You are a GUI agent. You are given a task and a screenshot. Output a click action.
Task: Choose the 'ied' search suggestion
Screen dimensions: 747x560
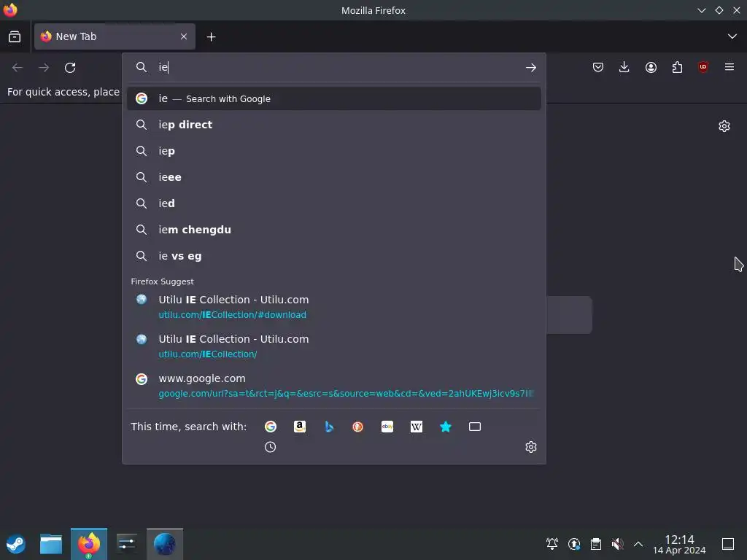point(334,203)
